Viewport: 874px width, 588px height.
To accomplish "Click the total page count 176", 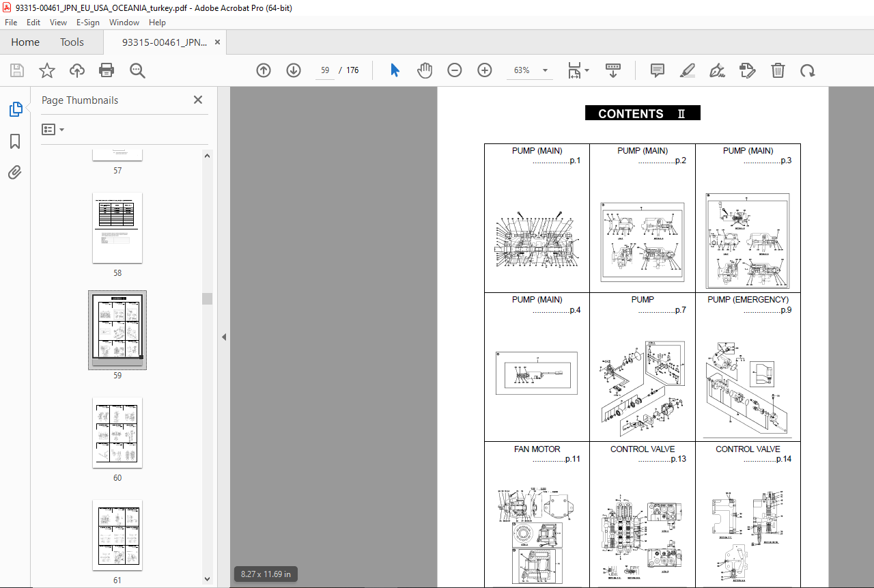I will click(352, 70).
